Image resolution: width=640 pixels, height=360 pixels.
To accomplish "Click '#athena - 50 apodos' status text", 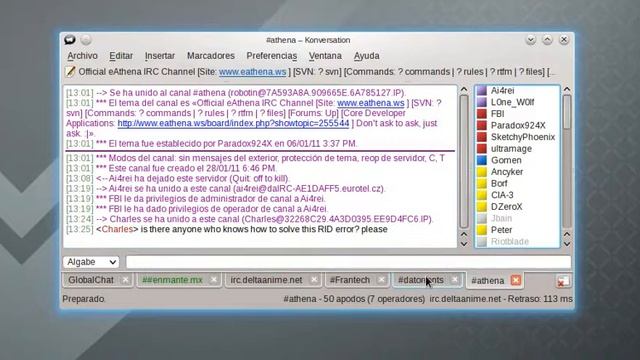I will [324, 299].
